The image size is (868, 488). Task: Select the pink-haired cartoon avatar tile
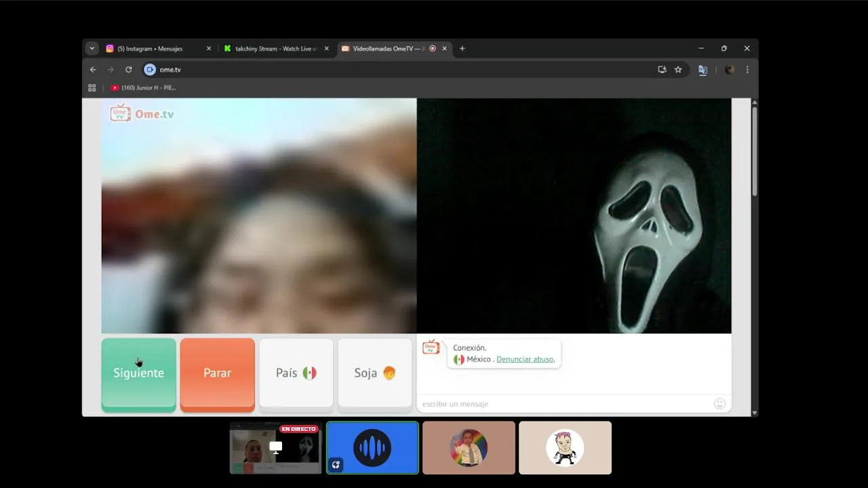point(565,447)
